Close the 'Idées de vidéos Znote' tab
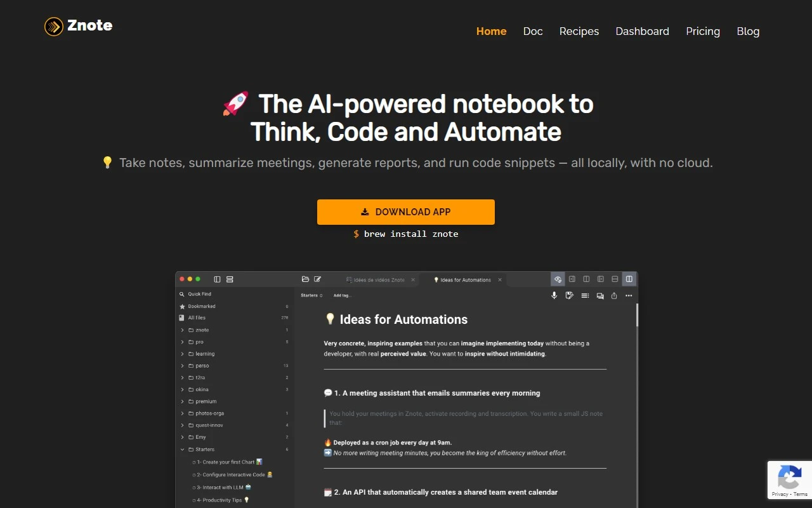 click(413, 279)
